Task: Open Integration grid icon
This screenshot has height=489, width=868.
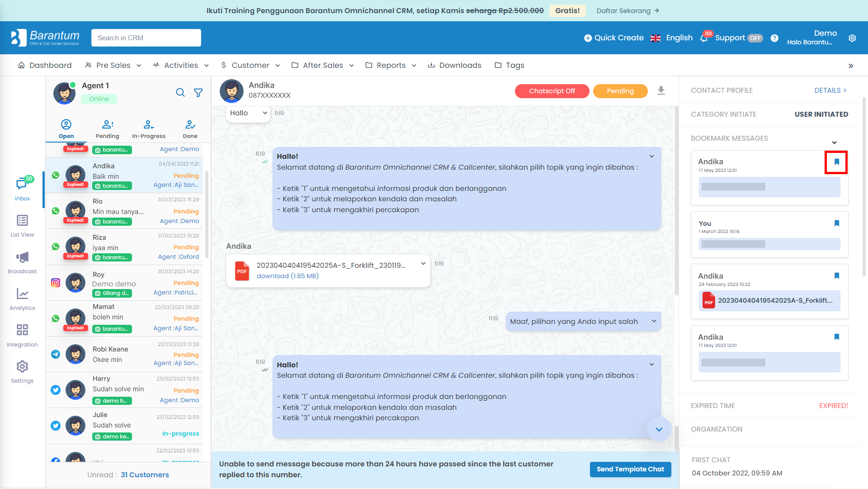Action: coord(22,330)
